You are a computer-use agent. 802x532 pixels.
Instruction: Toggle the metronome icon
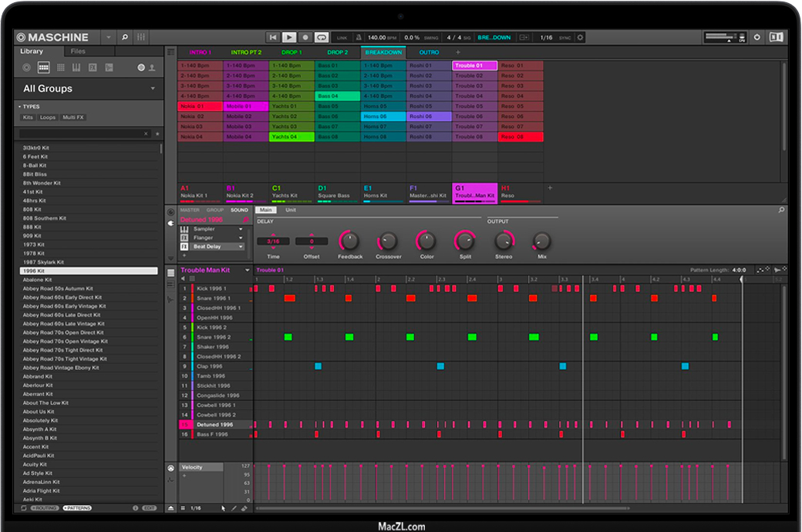tap(359, 37)
